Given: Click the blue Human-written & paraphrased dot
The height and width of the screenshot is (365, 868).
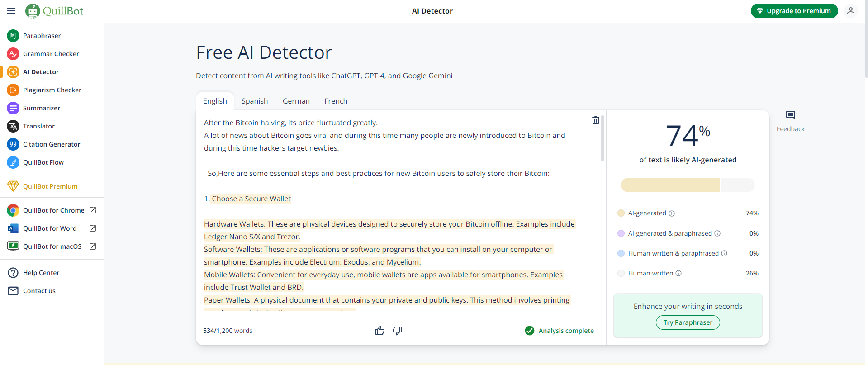Looking at the screenshot, I should coord(621,253).
